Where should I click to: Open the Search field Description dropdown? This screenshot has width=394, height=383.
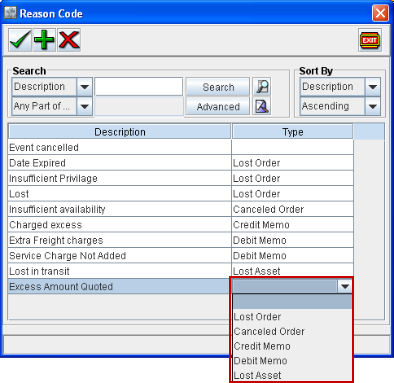(x=84, y=87)
